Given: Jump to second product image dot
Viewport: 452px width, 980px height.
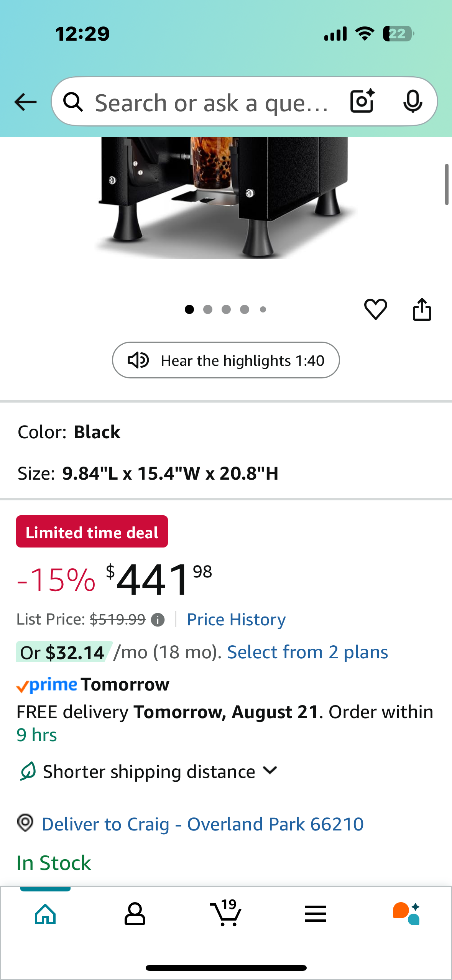Looking at the screenshot, I should [x=208, y=309].
